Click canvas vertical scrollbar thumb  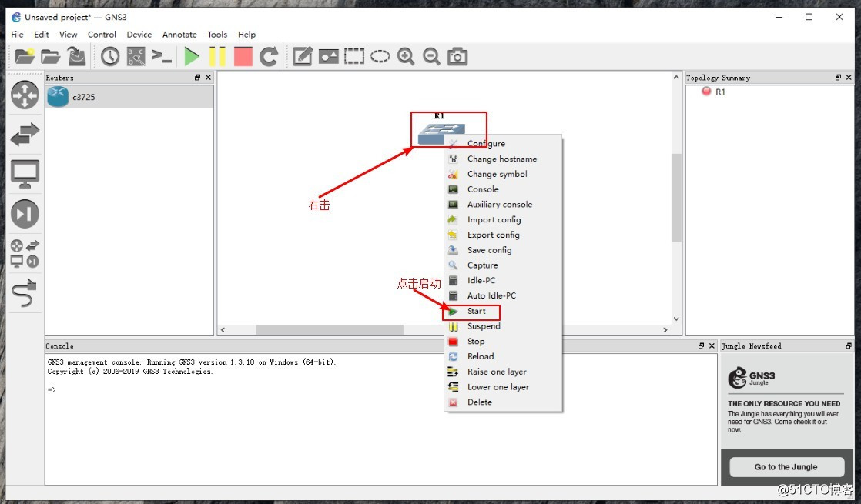676,198
